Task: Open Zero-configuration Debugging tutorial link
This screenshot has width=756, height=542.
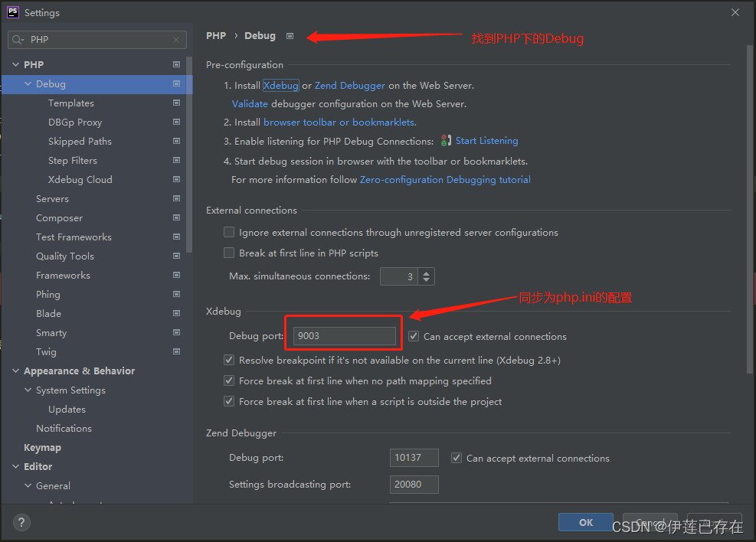Action: 445,180
